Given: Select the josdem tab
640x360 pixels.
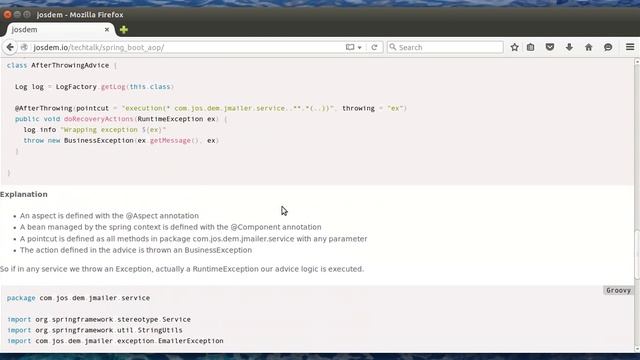Looking at the screenshot, I should (x=60, y=30).
